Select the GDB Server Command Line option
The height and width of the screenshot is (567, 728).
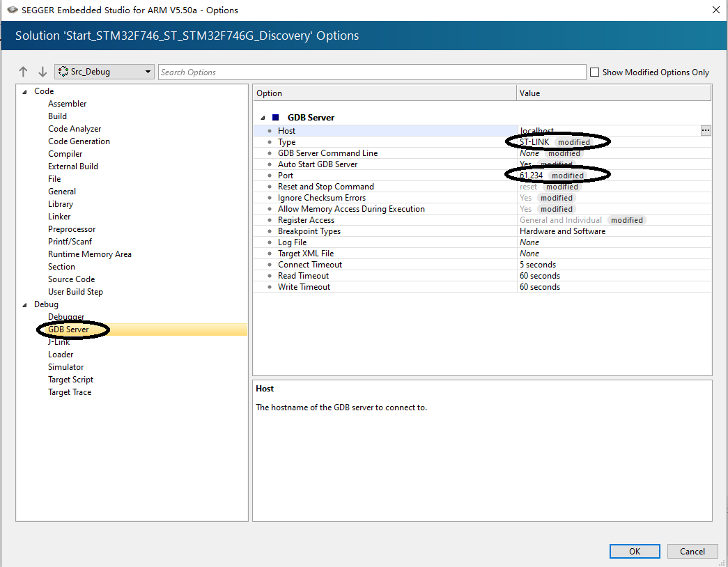pyautogui.click(x=482, y=153)
